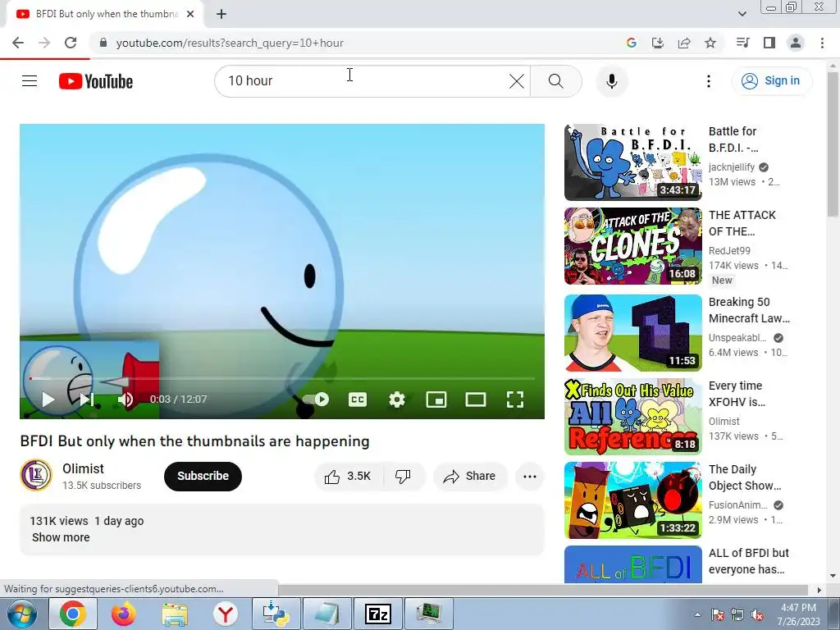Enter full screen mode
840x630 pixels.
coord(515,399)
